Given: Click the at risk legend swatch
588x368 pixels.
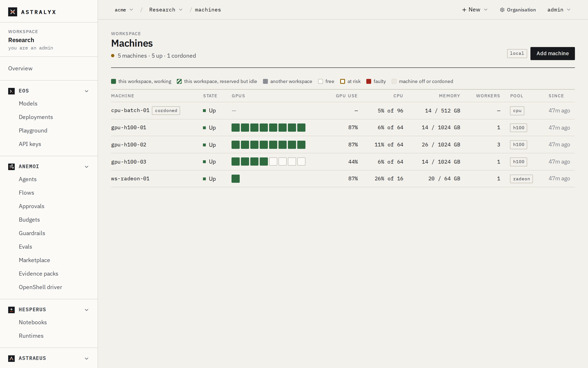Looking at the screenshot, I should tap(343, 82).
